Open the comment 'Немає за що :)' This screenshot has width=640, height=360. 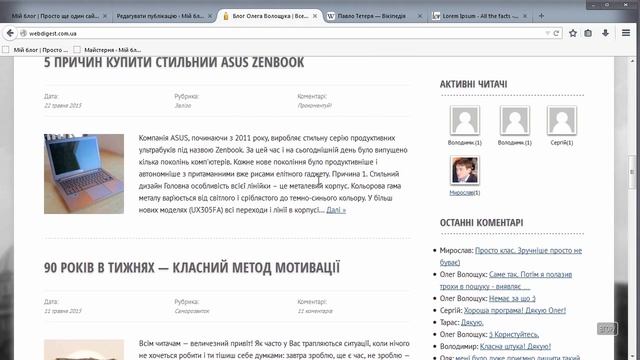tap(512, 298)
